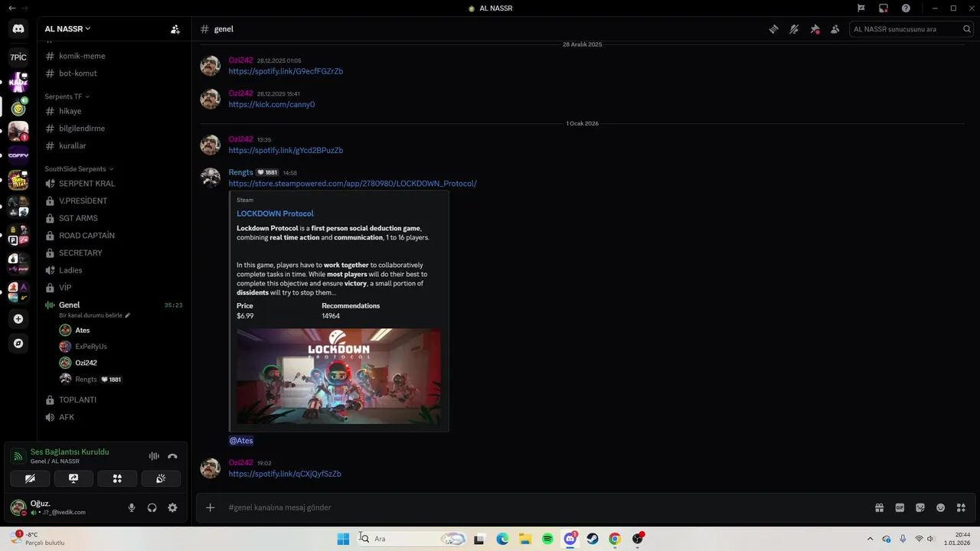This screenshot has width=980, height=551.
Task: Open user settings gear
Action: (x=172, y=507)
